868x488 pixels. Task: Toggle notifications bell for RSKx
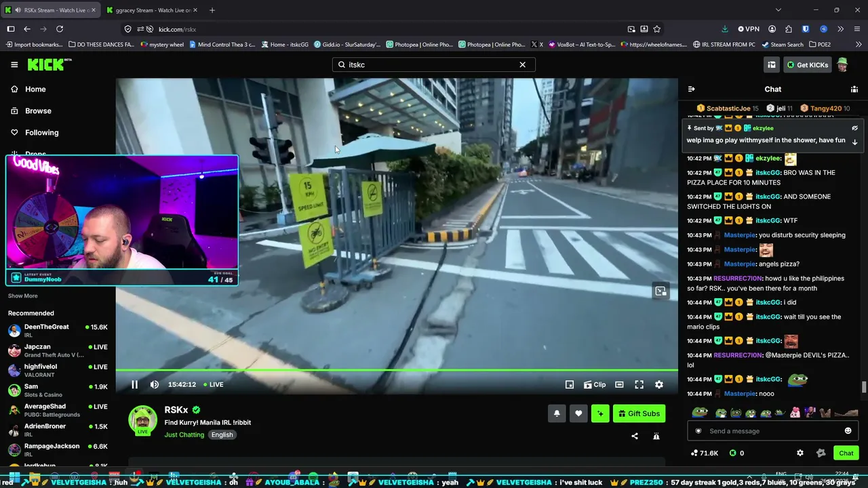557,413
